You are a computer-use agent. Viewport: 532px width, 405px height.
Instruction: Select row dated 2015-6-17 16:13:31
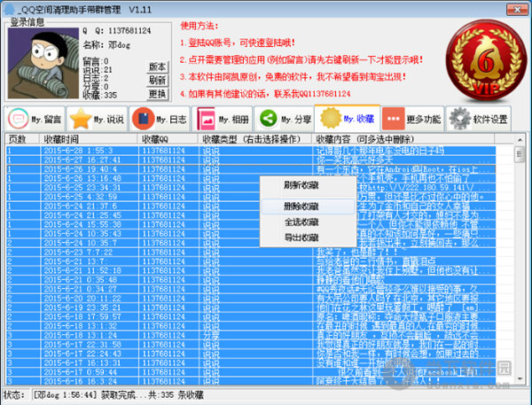(x=251, y=363)
